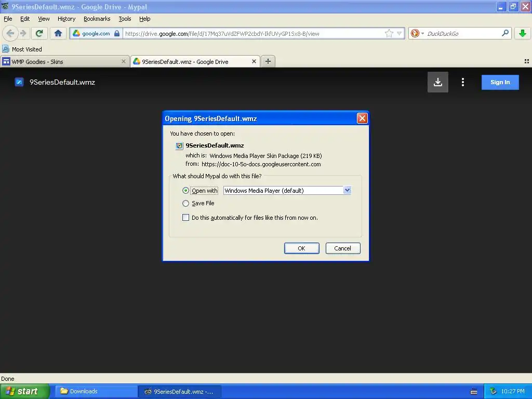Close the Opening 9SeriesDefault.wmz dialog
This screenshot has height=399, width=532.
362,118
